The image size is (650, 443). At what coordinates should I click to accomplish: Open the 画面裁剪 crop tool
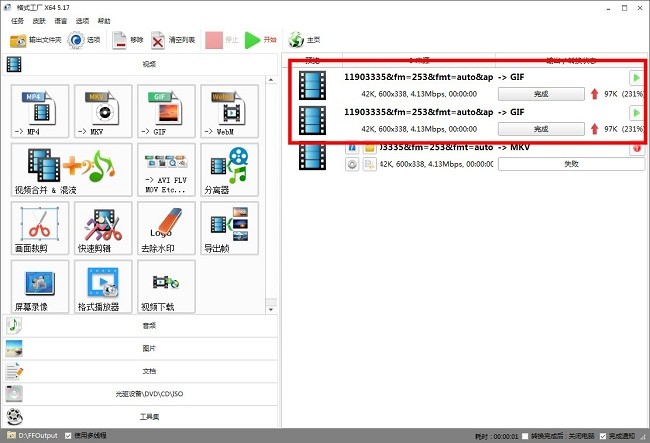[x=40, y=228]
